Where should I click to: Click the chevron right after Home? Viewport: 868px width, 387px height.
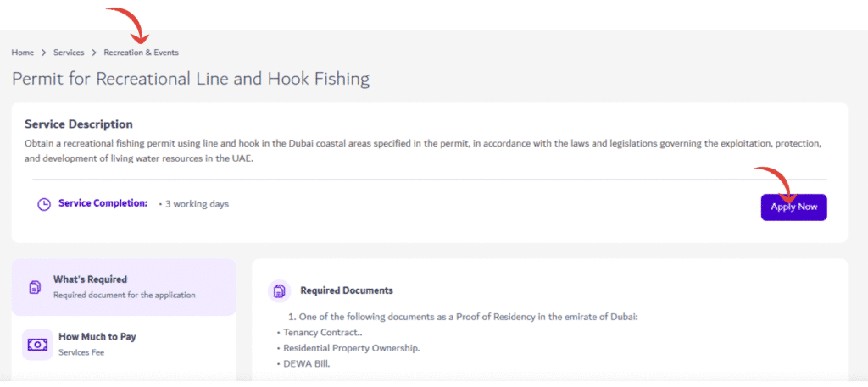pyautogui.click(x=43, y=53)
